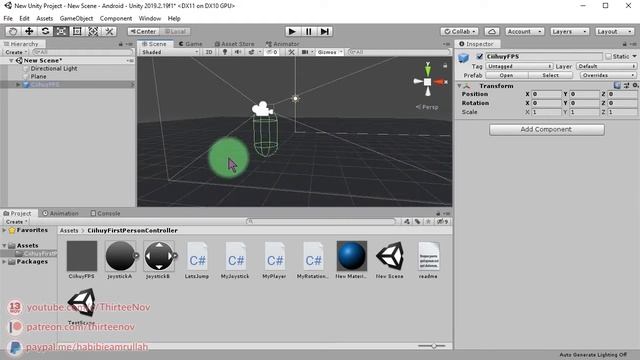Open the File menu
640x360 pixels.
point(8,18)
